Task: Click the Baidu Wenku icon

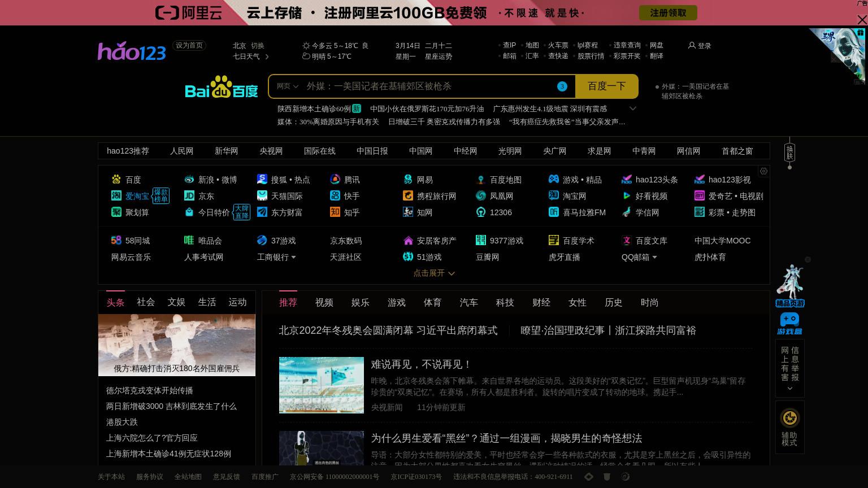Action: (627, 240)
